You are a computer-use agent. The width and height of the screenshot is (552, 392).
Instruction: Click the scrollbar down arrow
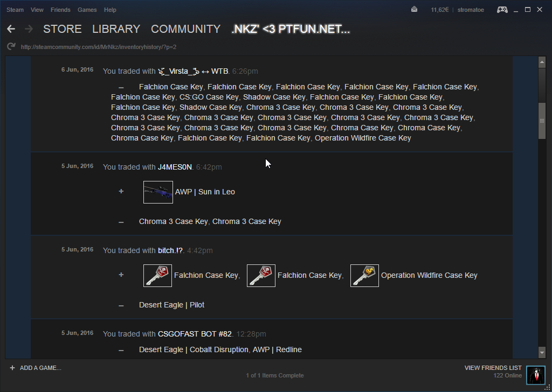tap(542, 353)
